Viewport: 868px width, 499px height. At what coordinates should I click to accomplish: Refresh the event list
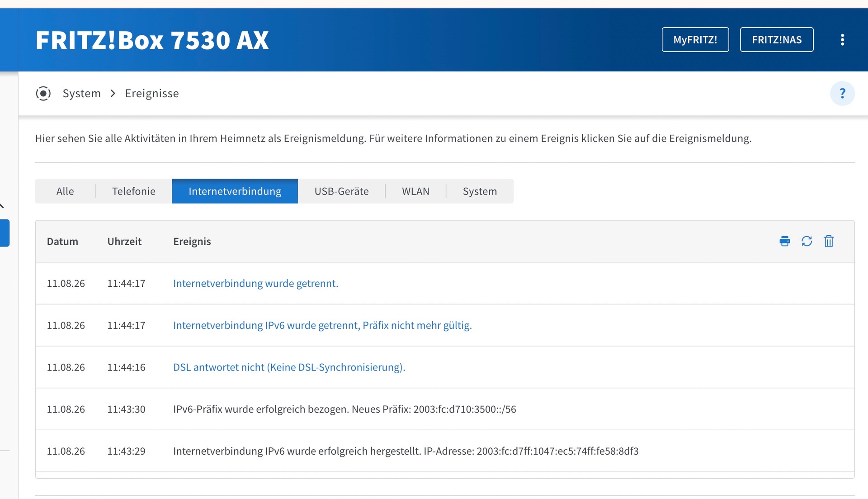click(x=807, y=241)
